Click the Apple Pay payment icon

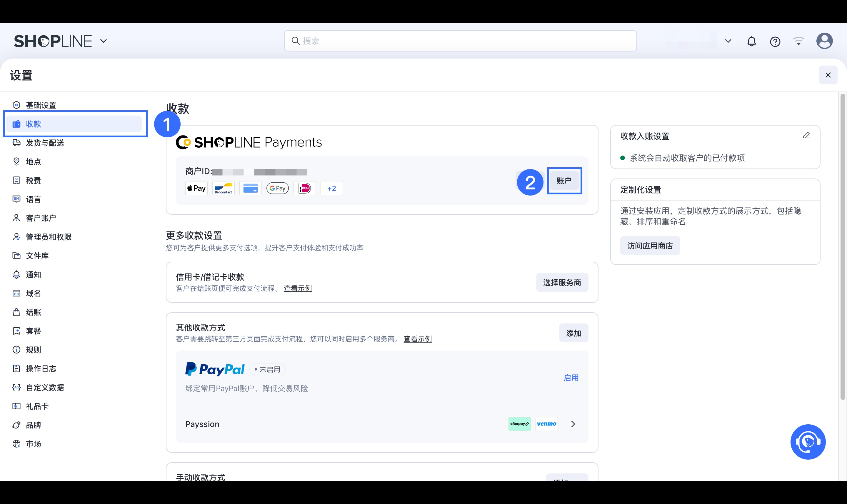pos(196,188)
